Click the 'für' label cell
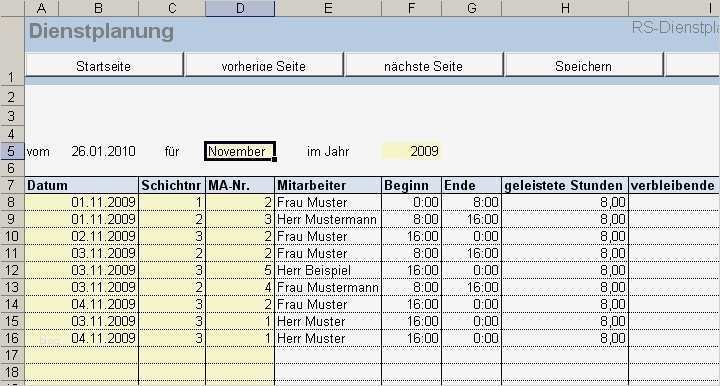720x386 pixels. (172, 151)
